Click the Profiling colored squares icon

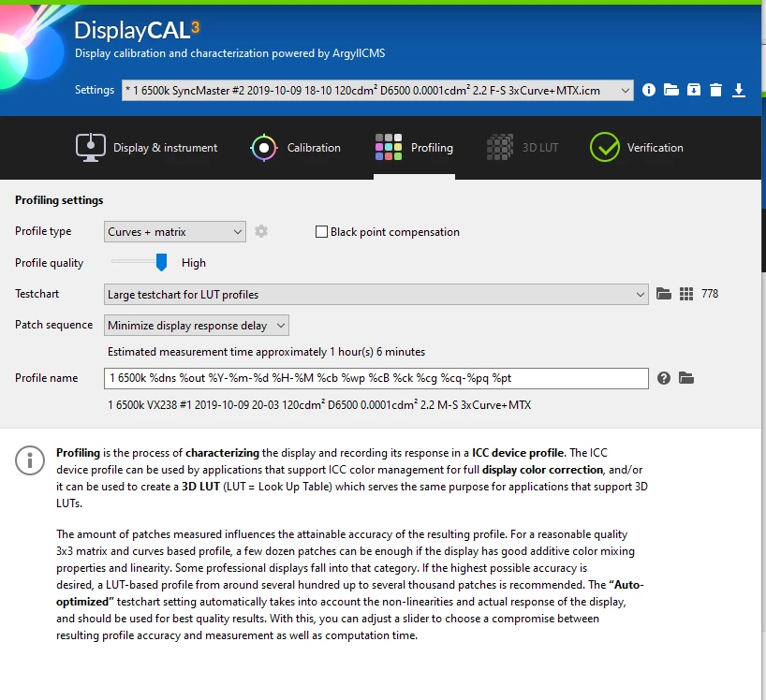[x=389, y=147]
